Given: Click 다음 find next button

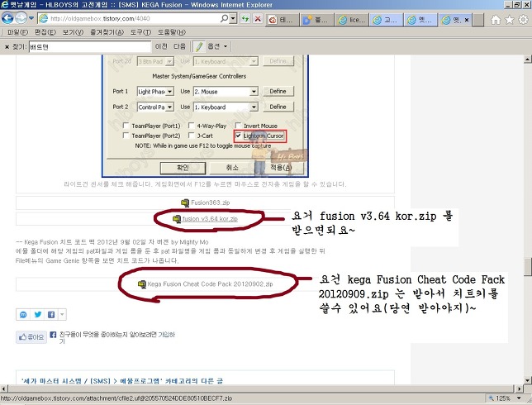Looking at the screenshot, I should click(179, 46).
